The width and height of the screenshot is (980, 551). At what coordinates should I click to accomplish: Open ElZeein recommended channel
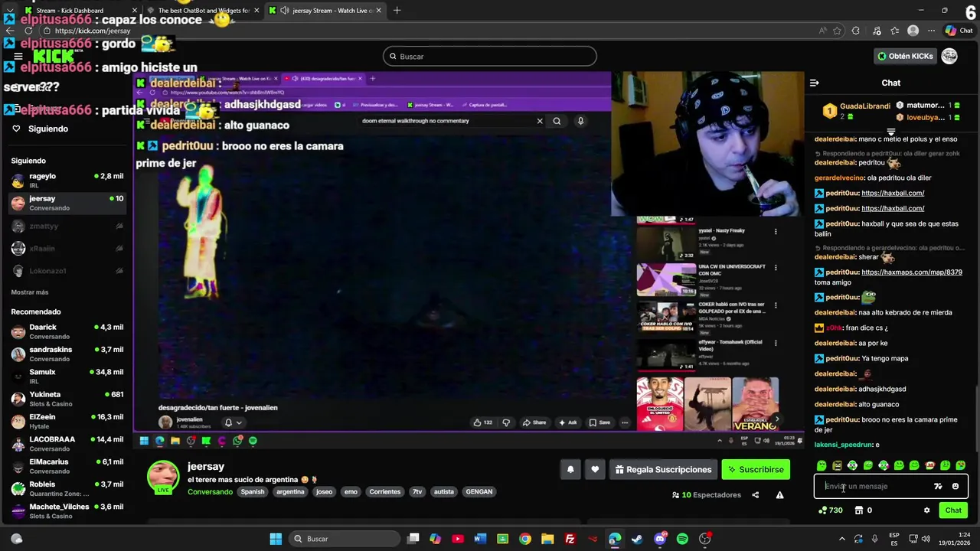67,421
